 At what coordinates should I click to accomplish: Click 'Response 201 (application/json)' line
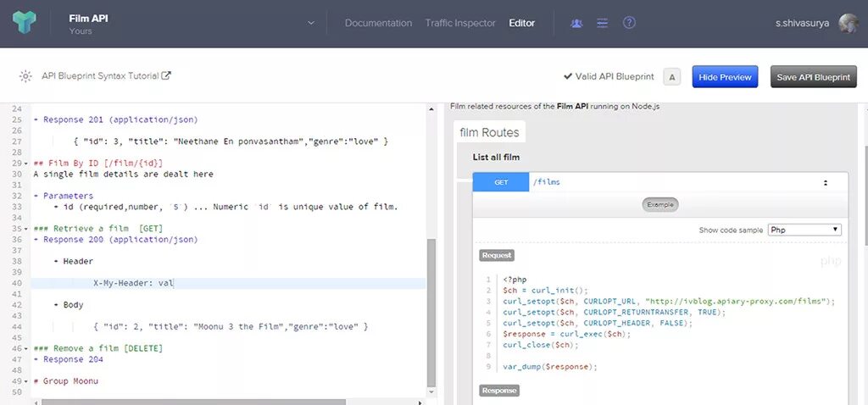click(115, 119)
